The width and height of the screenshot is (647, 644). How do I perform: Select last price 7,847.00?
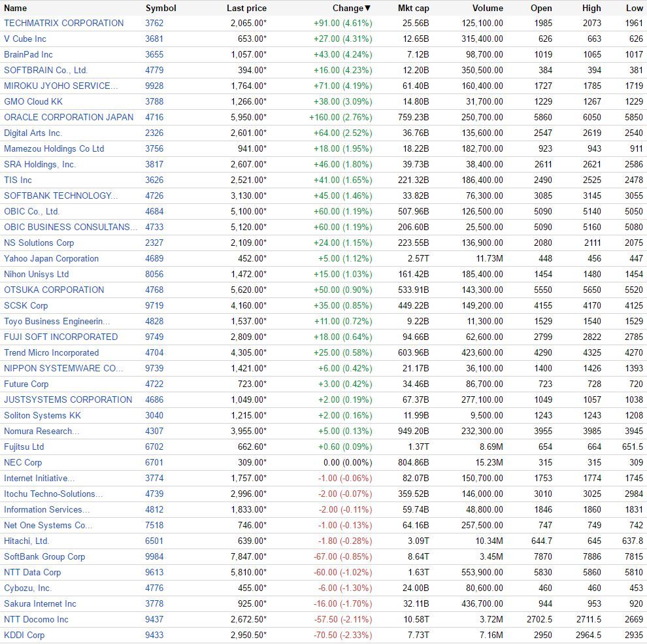(248, 556)
